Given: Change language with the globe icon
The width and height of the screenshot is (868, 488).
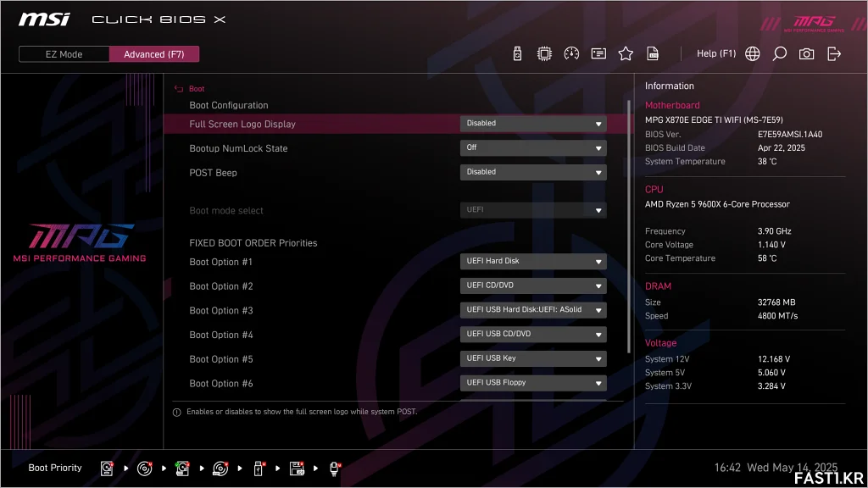Looking at the screenshot, I should [753, 53].
